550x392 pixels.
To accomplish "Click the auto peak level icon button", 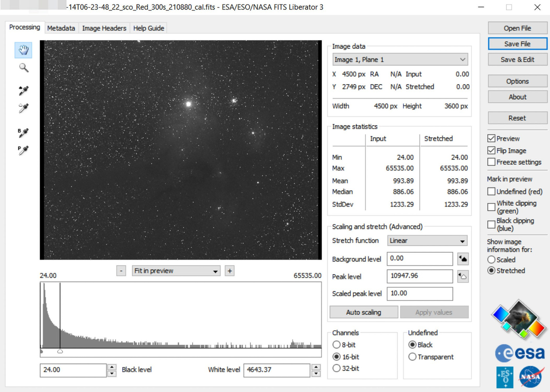I will pyautogui.click(x=463, y=277).
